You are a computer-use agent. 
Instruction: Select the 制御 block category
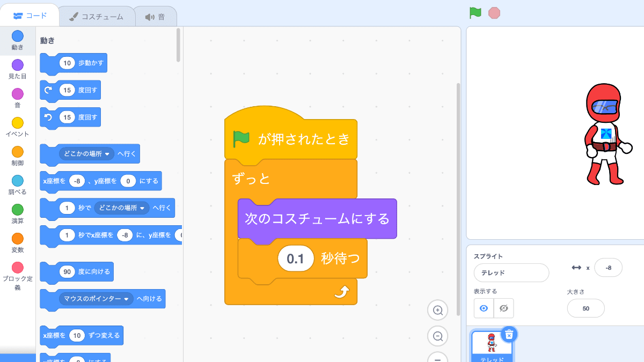pyautogui.click(x=18, y=157)
